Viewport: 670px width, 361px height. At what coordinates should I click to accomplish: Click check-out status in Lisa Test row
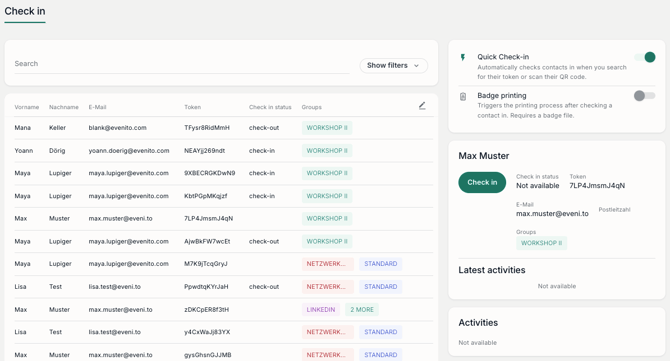click(x=264, y=287)
